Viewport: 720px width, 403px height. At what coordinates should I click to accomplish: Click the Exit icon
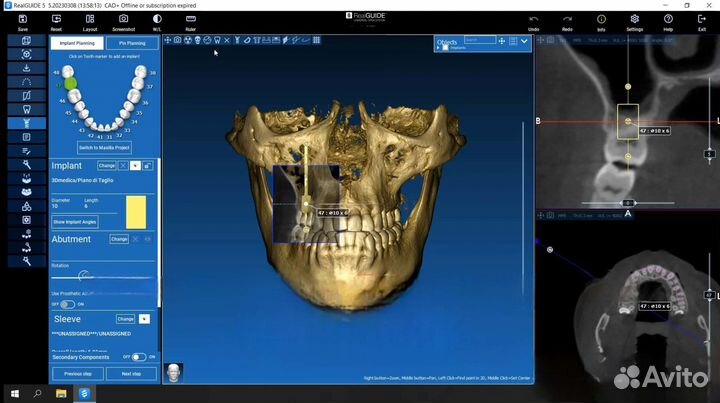[x=702, y=19]
